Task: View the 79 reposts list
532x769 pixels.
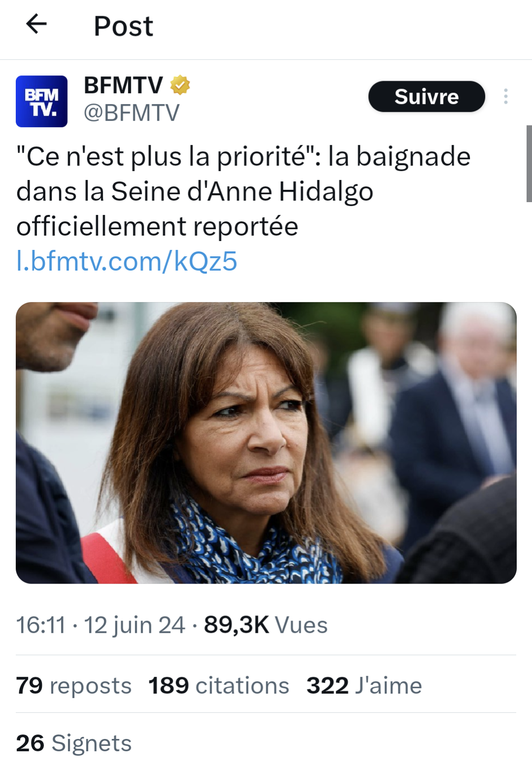Action: coord(73,685)
